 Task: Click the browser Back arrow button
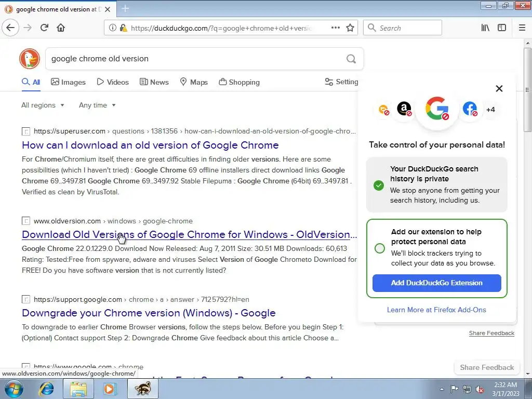point(10,28)
